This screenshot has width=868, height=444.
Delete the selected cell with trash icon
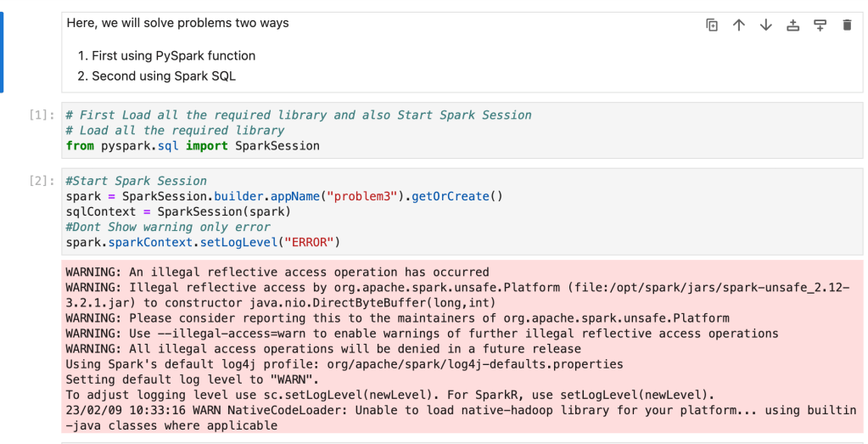click(x=847, y=25)
